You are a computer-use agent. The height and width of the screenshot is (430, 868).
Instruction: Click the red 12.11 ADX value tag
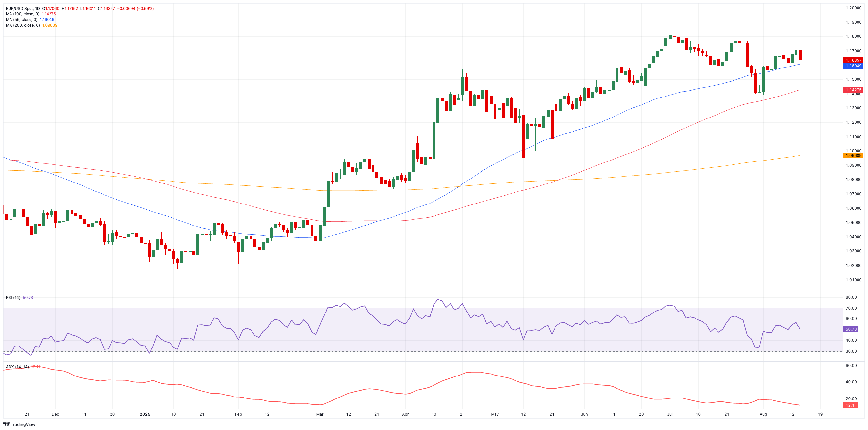851,405
